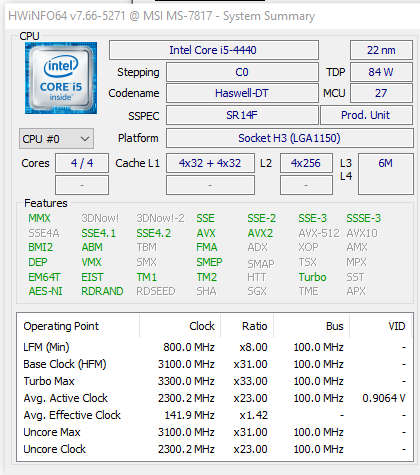Viewport: 420px width, 475px height.
Task: Click the 3DNow!-2 feature label
Action: 160,218
